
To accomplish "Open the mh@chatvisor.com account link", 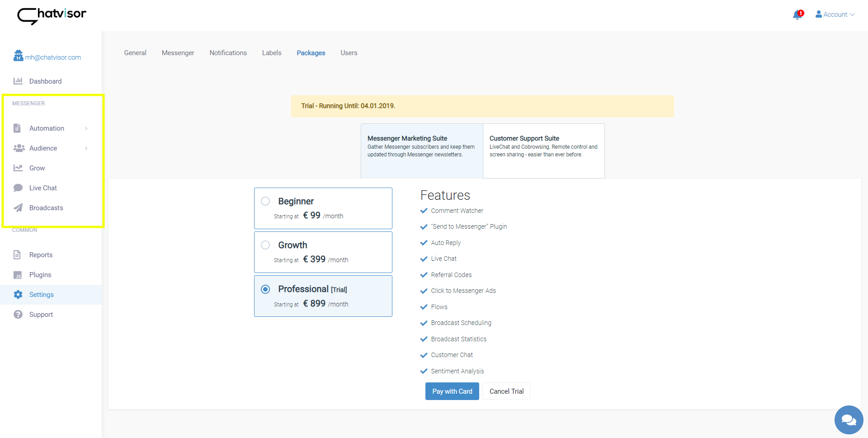I will point(53,57).
